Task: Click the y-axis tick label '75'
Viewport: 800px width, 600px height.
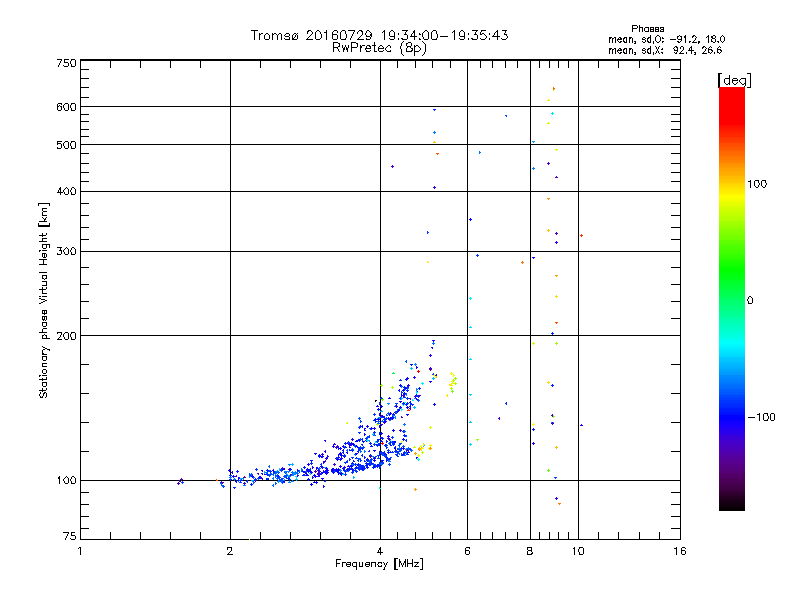Action: (70, 536)
